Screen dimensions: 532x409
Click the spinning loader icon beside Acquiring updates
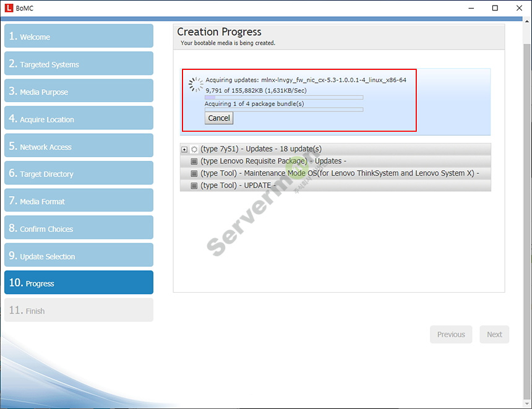pos(195,85)
